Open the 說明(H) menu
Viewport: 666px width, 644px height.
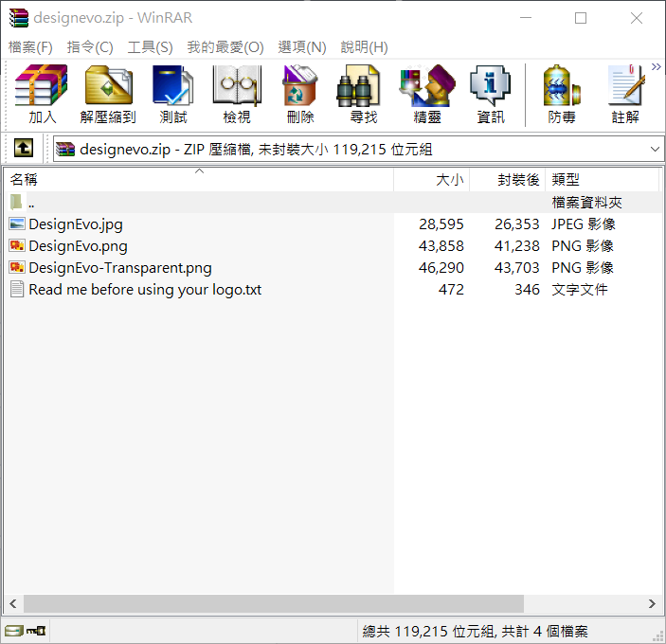click(365, 47)
